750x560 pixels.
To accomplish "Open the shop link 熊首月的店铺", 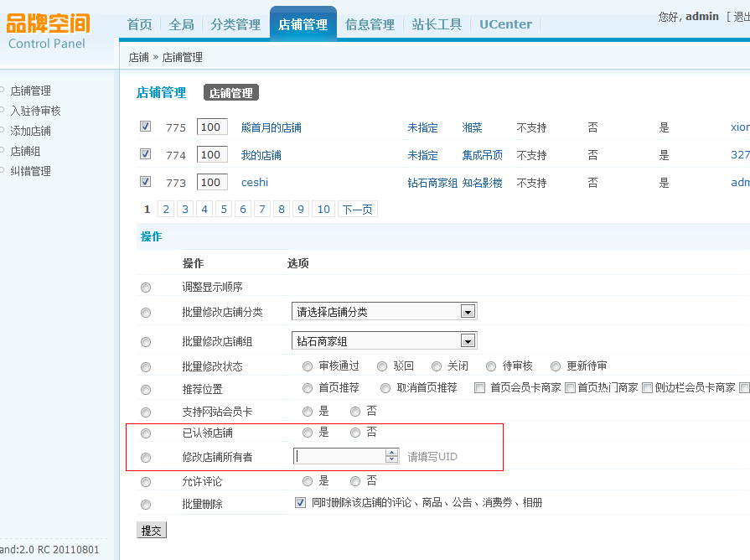I will [x=272, y=127].
